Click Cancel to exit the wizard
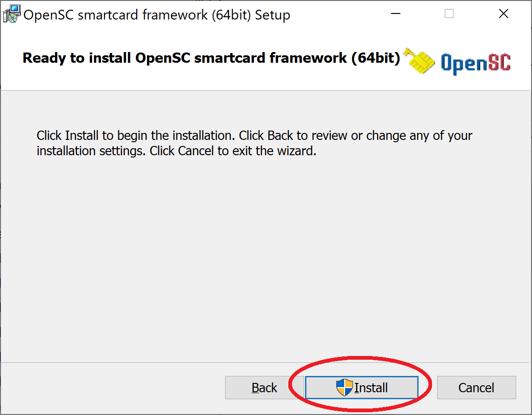This screenshot has width=532, height=415. (x=476, y=387)
